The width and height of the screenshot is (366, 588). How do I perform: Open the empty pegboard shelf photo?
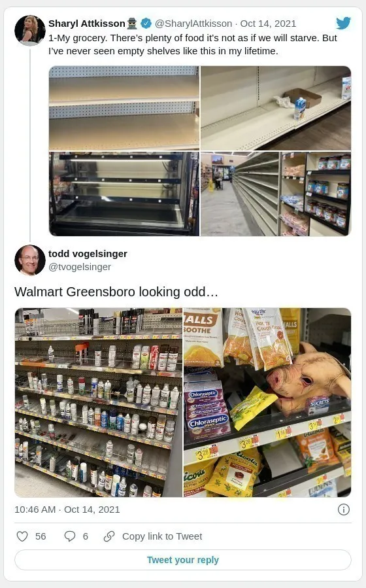click(124, 109)
